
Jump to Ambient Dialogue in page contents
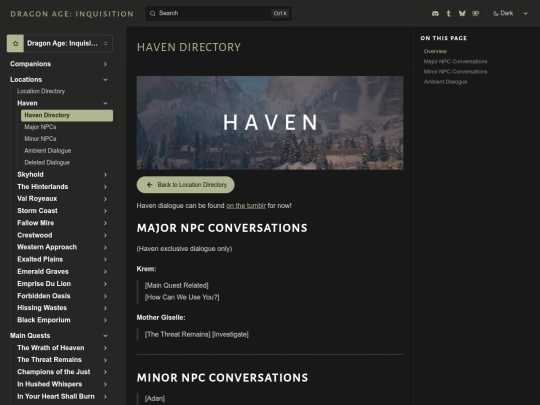pyautogui.click(x=445, y=82)
